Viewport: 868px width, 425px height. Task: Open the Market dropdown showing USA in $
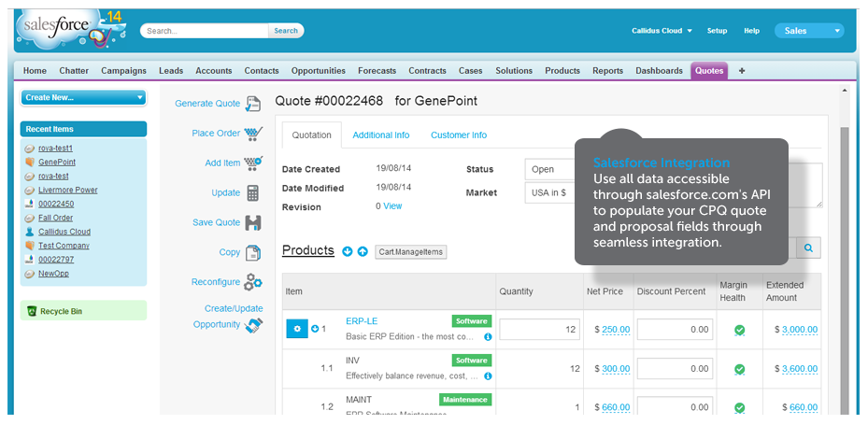click(x=550, y=192)
